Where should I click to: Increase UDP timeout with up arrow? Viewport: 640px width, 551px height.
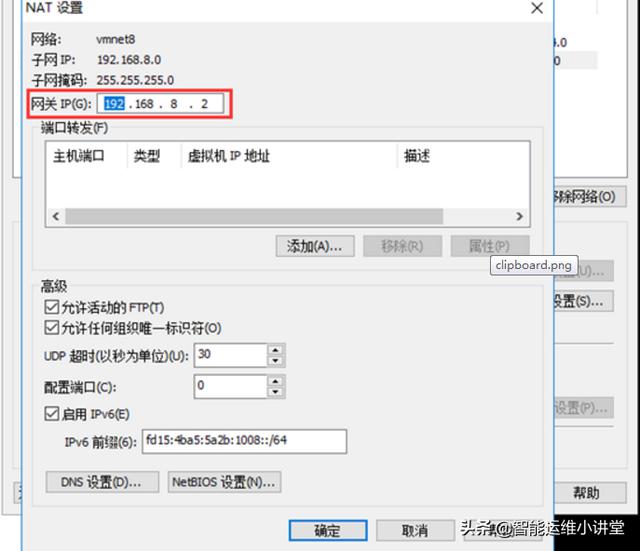coord(276,350)
